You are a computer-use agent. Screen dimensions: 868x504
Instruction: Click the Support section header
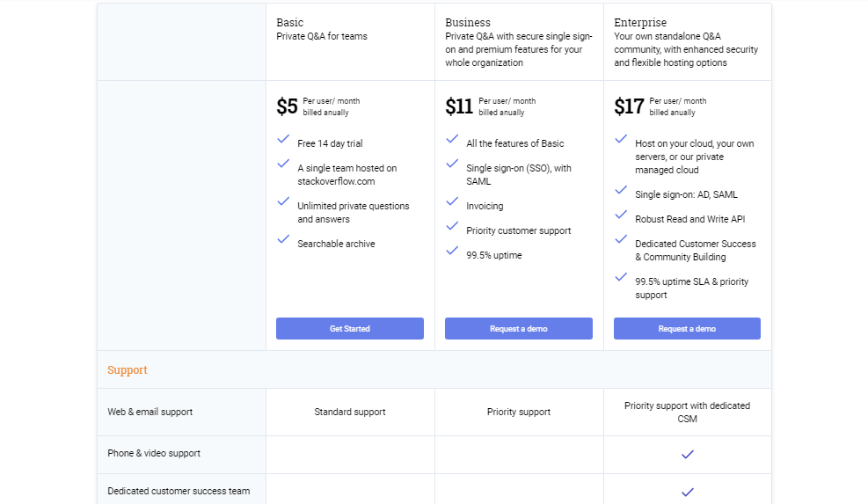[128, 370]
